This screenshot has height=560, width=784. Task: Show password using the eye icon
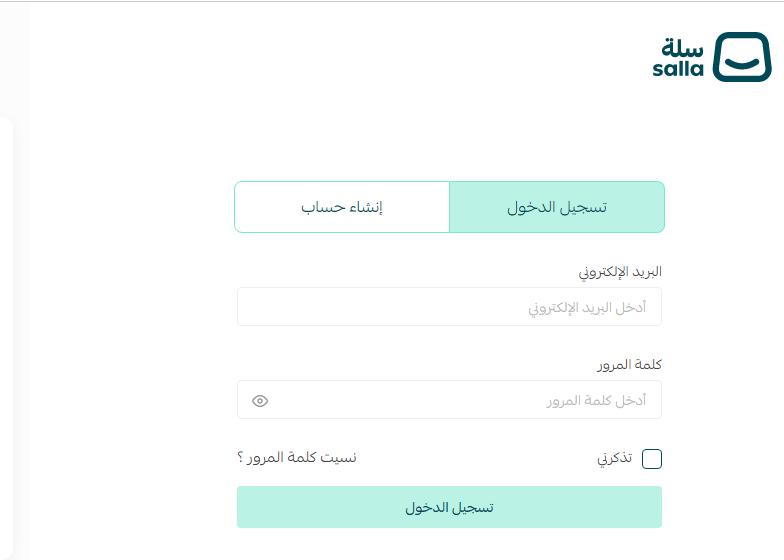260,401
